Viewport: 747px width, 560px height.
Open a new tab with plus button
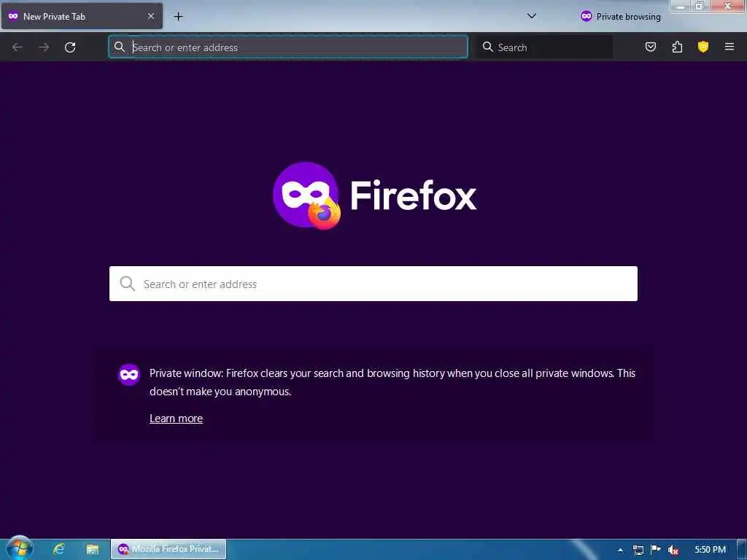point(178,17)
